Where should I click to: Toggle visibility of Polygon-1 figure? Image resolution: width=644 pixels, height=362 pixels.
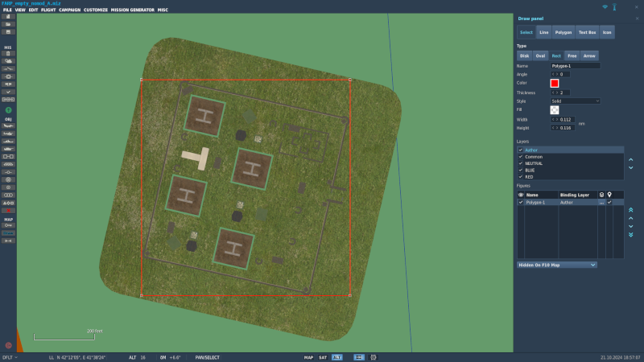tap(521, 203)
